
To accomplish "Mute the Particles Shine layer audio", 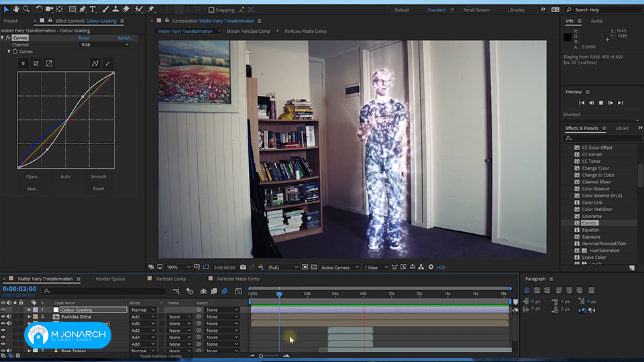I will pos(9,317).
